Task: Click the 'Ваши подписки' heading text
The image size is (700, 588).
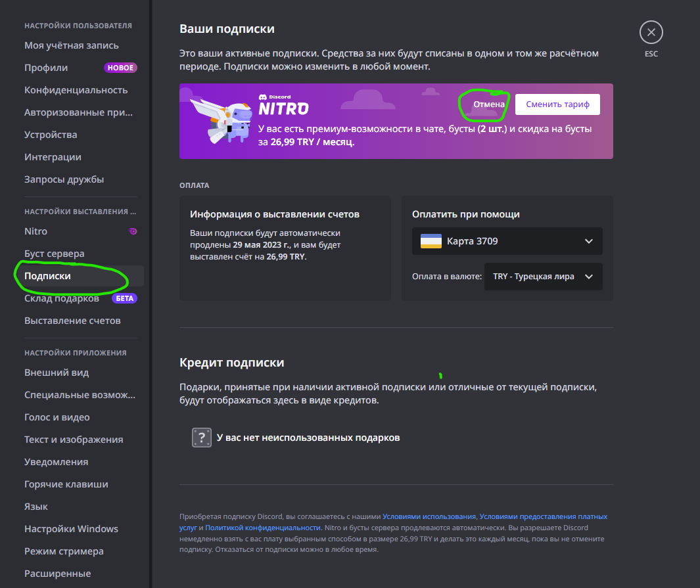Action: pyautogui.click(x=227, y=29)
